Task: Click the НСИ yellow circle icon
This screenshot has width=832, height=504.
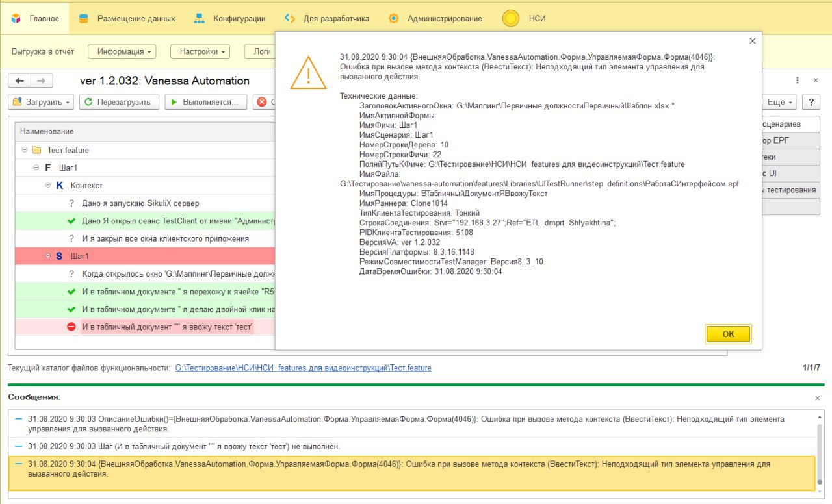Action: pos(511,19)
